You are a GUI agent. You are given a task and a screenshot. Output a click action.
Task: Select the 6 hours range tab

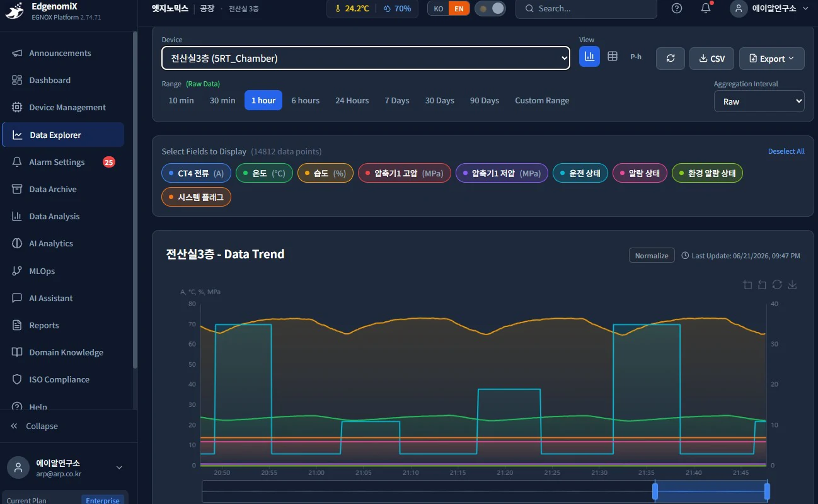pos(306,101)
